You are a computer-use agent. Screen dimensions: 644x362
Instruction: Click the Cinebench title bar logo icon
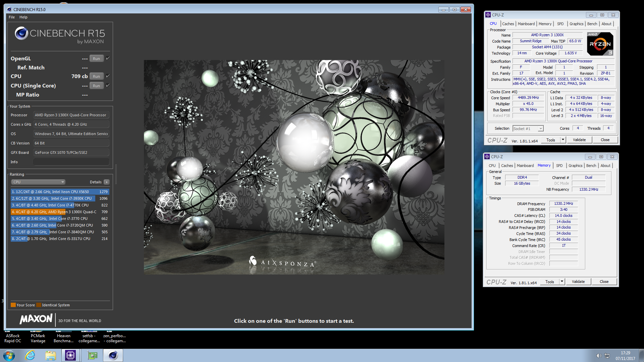(9, 9)
